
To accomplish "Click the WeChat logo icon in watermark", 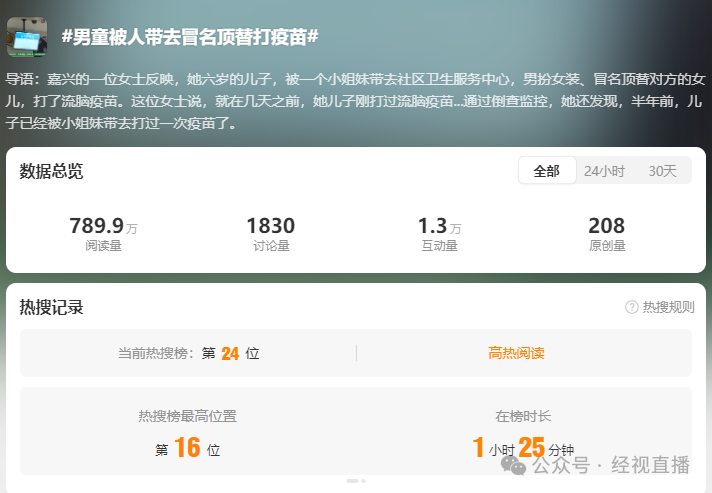I will [513, 465].
